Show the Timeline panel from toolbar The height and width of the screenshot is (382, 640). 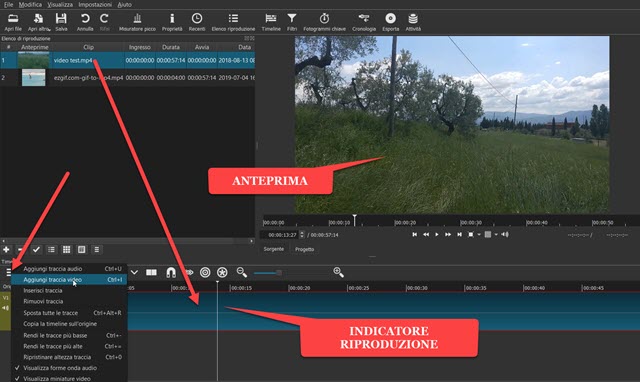271,22
